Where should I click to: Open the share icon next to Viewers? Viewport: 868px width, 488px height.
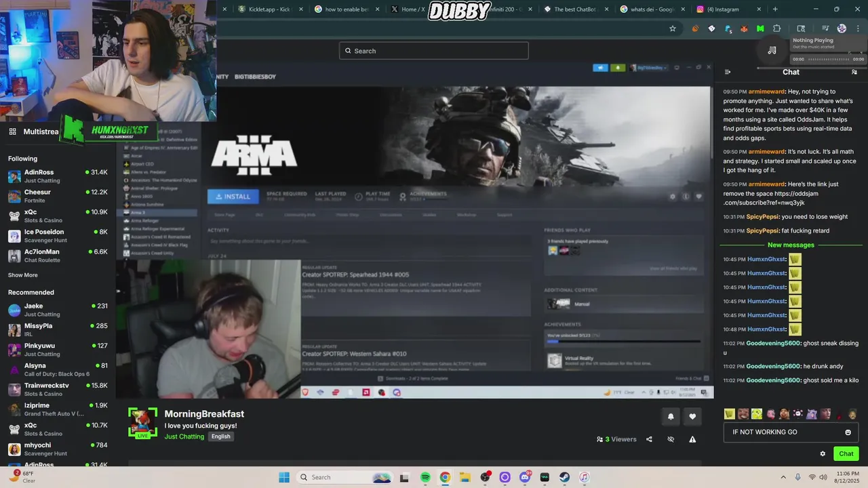tap(649, 439)
